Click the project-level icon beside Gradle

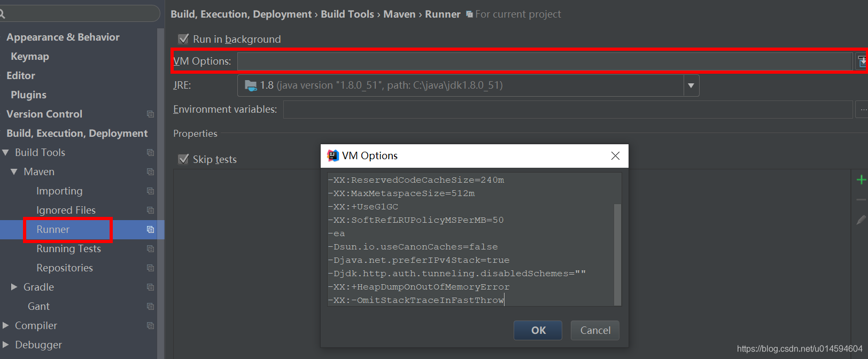150,287
